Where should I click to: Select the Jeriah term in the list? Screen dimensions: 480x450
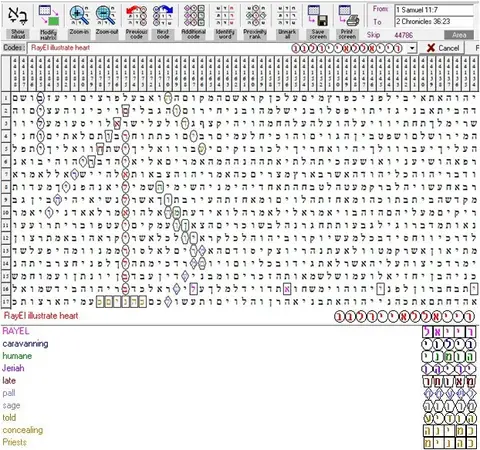point(13,368)
